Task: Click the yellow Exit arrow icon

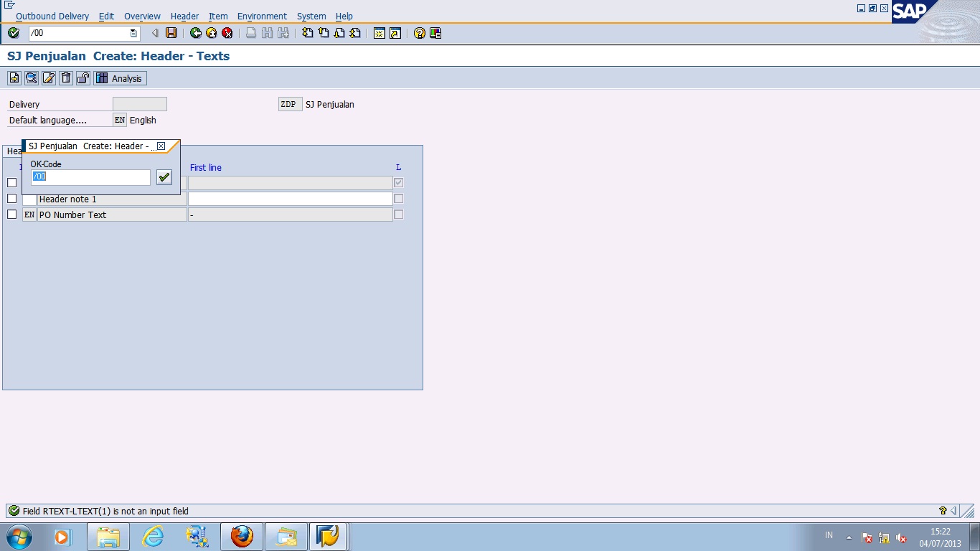Action: click(x=212, y=33)
